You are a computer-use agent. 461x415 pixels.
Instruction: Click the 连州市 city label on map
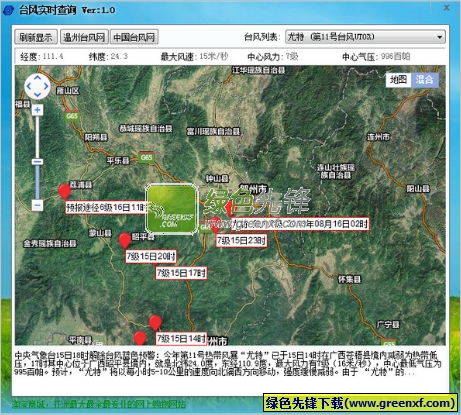point(378,137)
